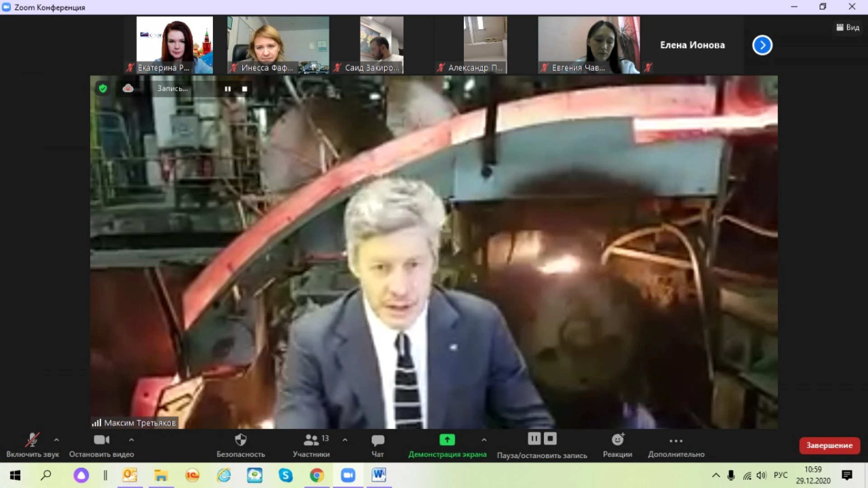Select Екатерина Р... video thumbnail

[x=175, y=45]
